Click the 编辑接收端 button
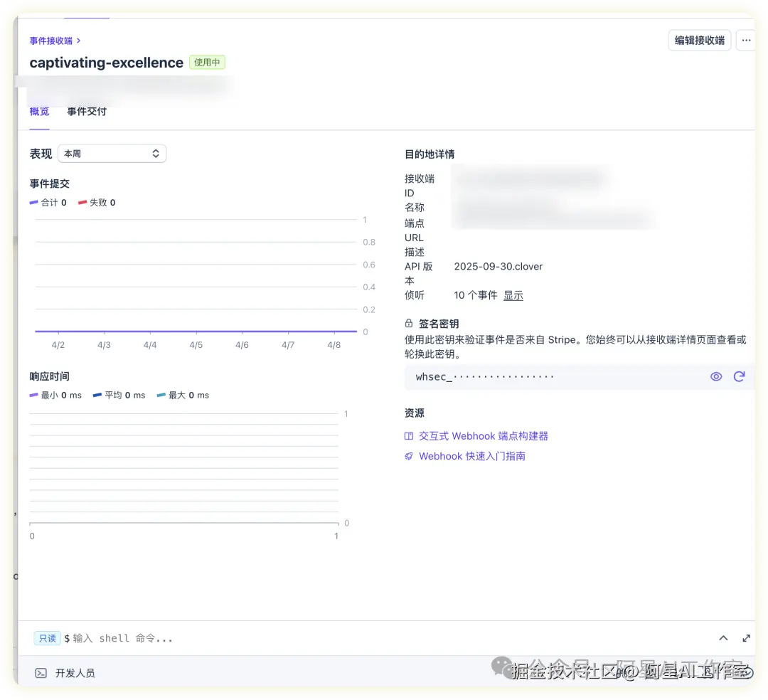Screen dimensions: 768x700 (699, 41)
